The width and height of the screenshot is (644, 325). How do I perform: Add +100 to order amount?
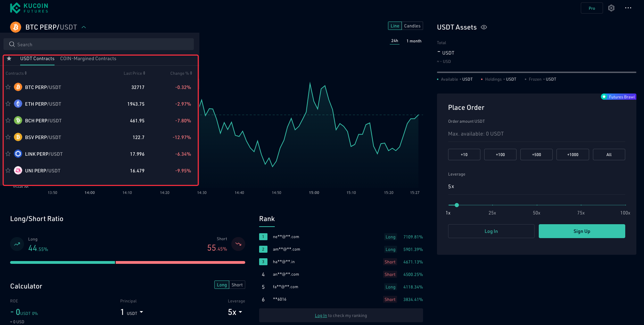coord(500,155)
